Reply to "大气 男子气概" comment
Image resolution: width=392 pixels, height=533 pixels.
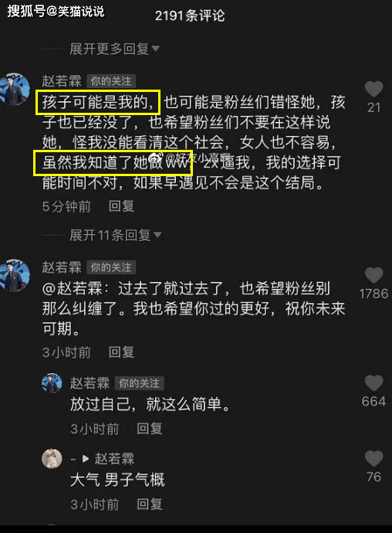tap(150, 504)
